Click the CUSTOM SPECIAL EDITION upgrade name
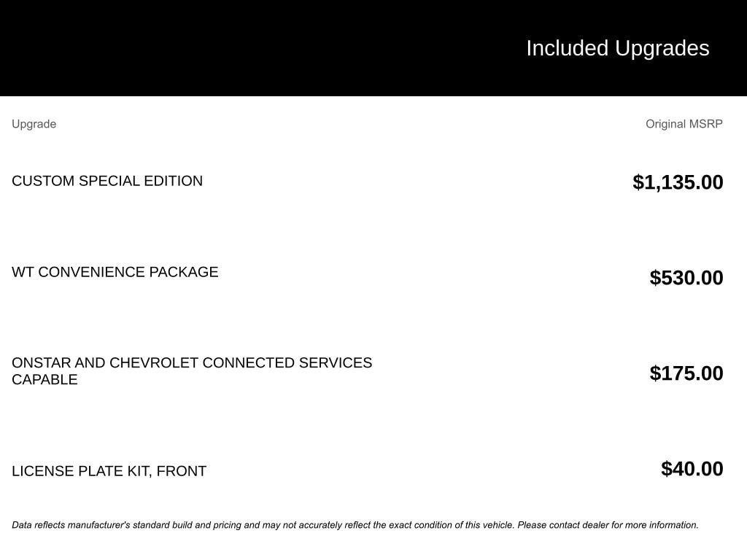This screenshot has height=560, width=747. tap(107, 181)
